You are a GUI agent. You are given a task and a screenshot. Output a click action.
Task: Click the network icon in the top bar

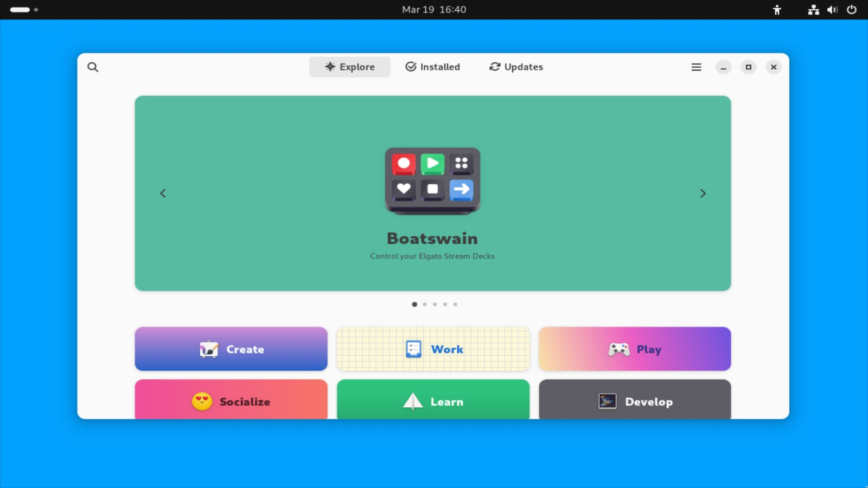point(813,9)
